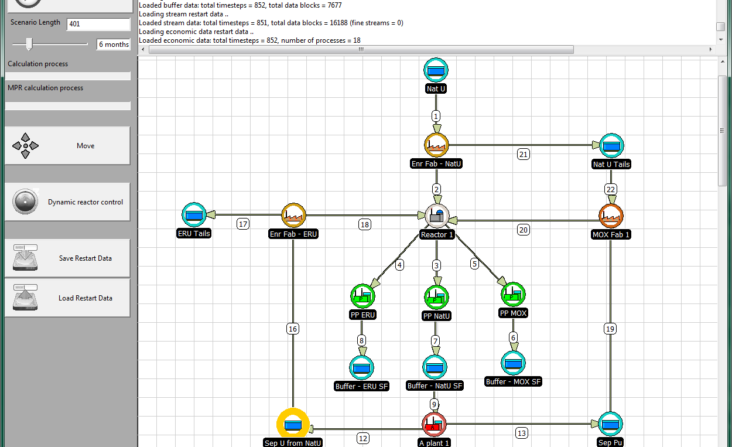Click the Enr Fab - NatU facility node
The height and width of the screenshot is (447, 732).
[436, 145]
